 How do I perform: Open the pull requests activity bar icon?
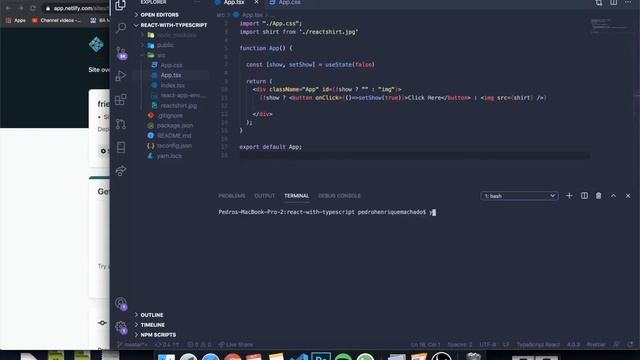coord(121,123)
